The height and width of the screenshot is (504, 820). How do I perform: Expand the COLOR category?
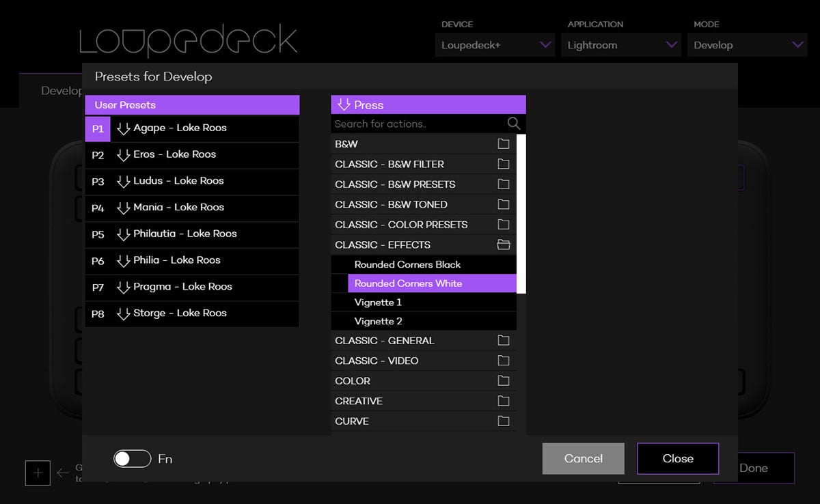coord(424,380)
